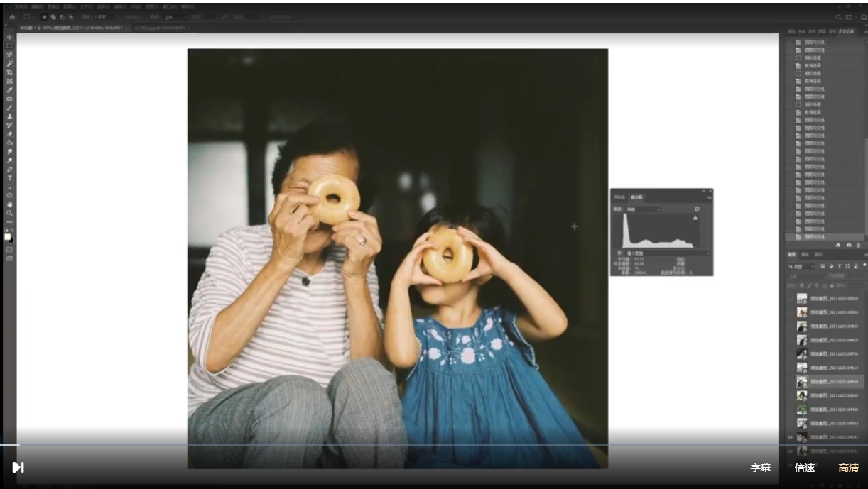The height and width of the screenshot is (489, 868).
Task: Toggle visibility box of layer ending 104833
Action: 790,326
